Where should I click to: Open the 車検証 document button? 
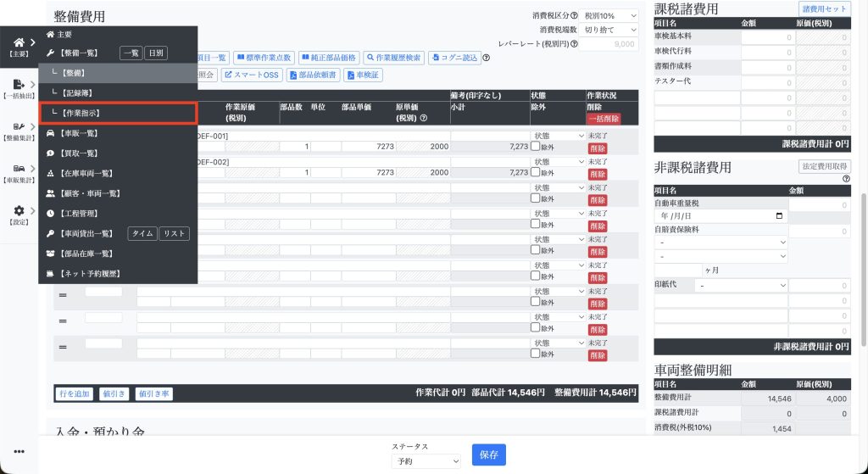click(x=363, y=75)
